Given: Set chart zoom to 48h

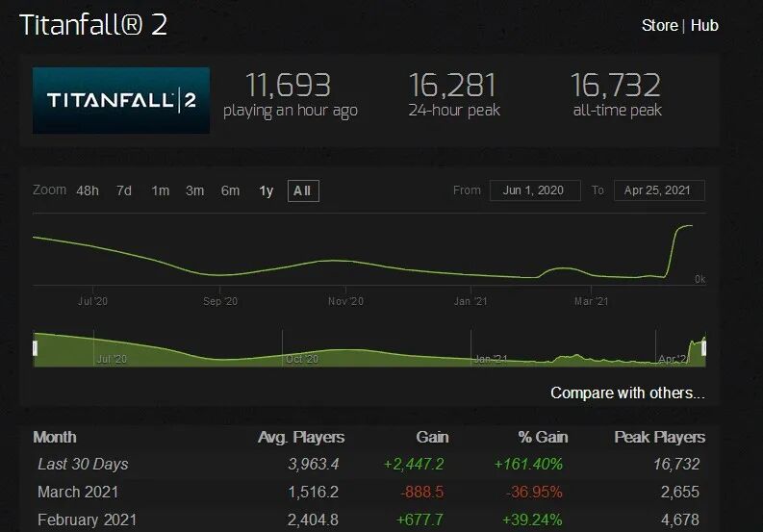Looking at the screenshot, I should pos(88,190).
